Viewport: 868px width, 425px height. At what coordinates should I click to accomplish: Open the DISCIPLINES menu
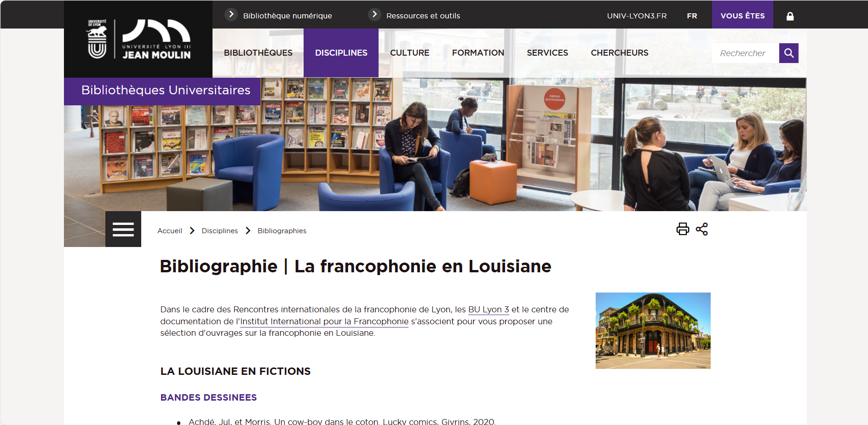pos(341,53)
